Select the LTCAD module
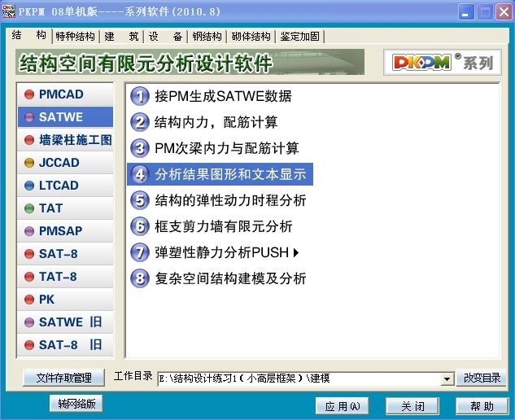Image resolution: width=515 pixels, height=420 pixels. coord(65,186)
